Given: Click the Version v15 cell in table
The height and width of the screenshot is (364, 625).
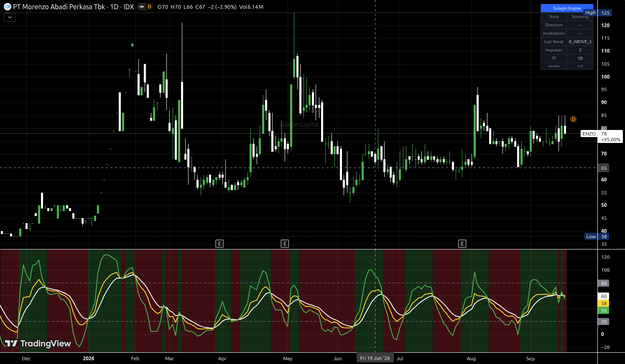Looking at the screenshot, I should coord(580,66).
